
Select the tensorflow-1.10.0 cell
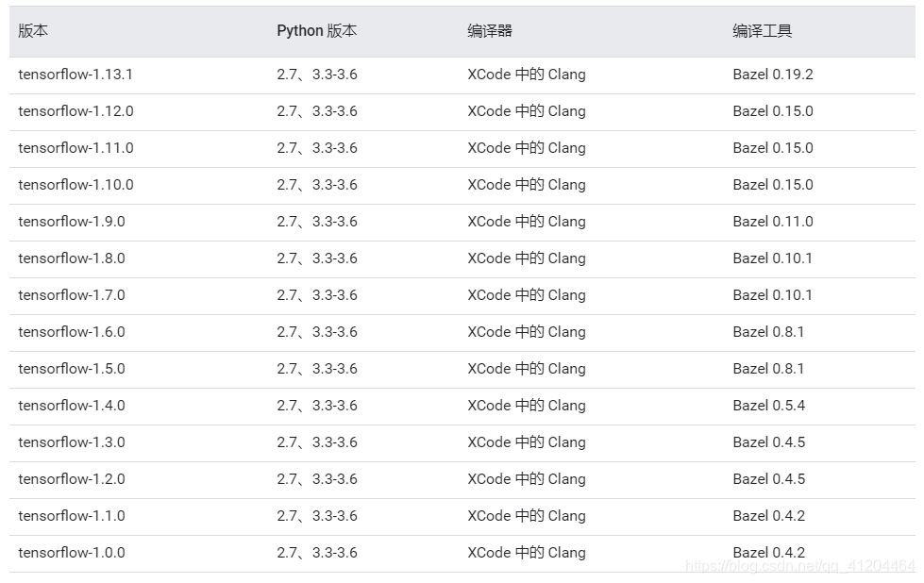coord(76,185)
